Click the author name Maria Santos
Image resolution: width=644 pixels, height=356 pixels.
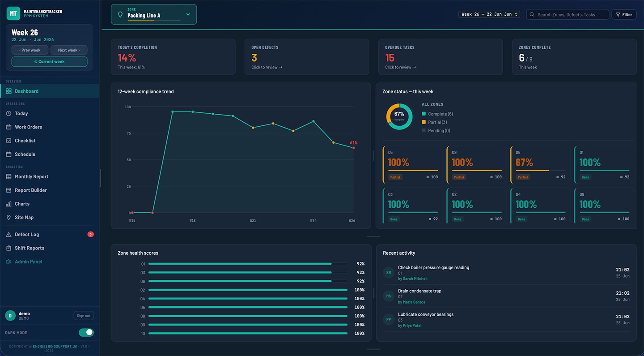(x=414, y=302)
